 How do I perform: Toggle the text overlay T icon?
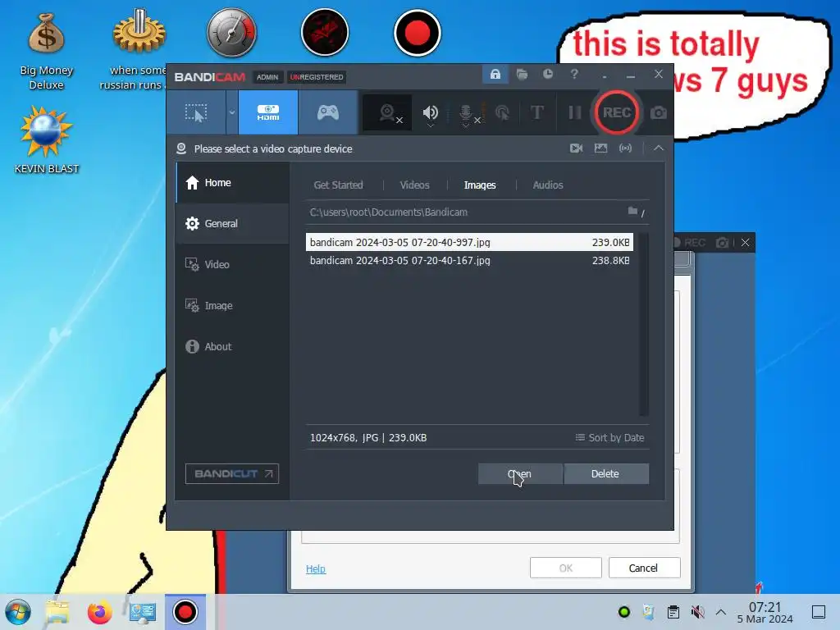pyautogui.click(x=536, y=112)
